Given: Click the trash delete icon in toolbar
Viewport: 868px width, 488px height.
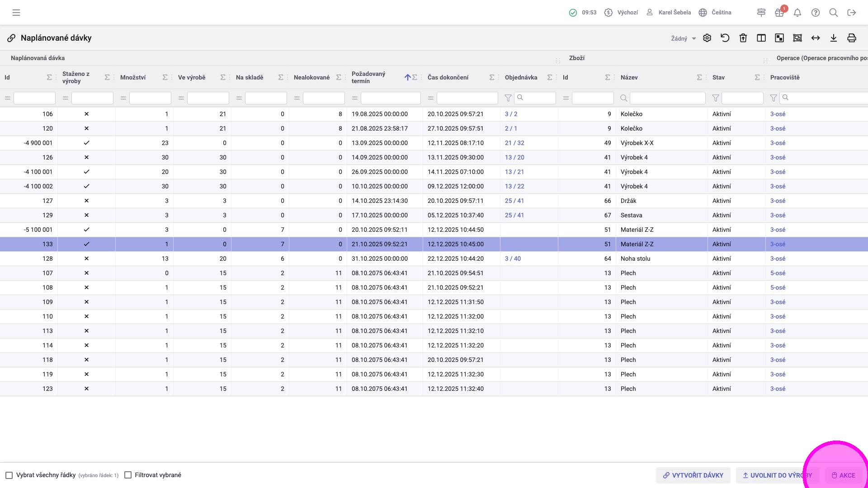Looking at the screenshot, I should [743, 38].
